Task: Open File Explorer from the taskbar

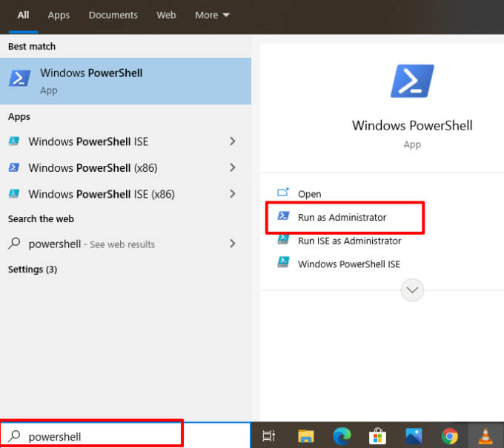Action: pos(305,436)
